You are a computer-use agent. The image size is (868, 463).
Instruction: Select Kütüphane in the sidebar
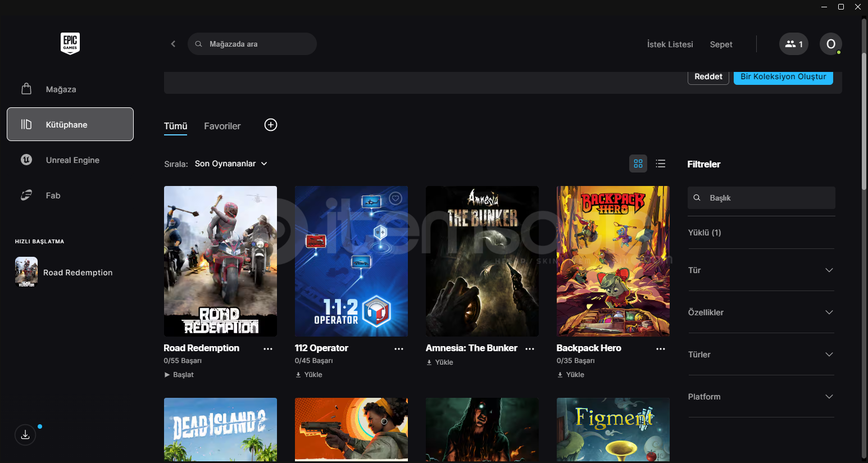point(70,124)
